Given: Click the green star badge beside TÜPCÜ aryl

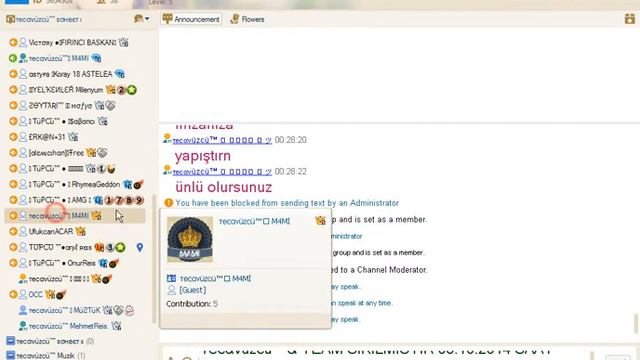Looking at the screenshot, I should [x=120, y=247].
